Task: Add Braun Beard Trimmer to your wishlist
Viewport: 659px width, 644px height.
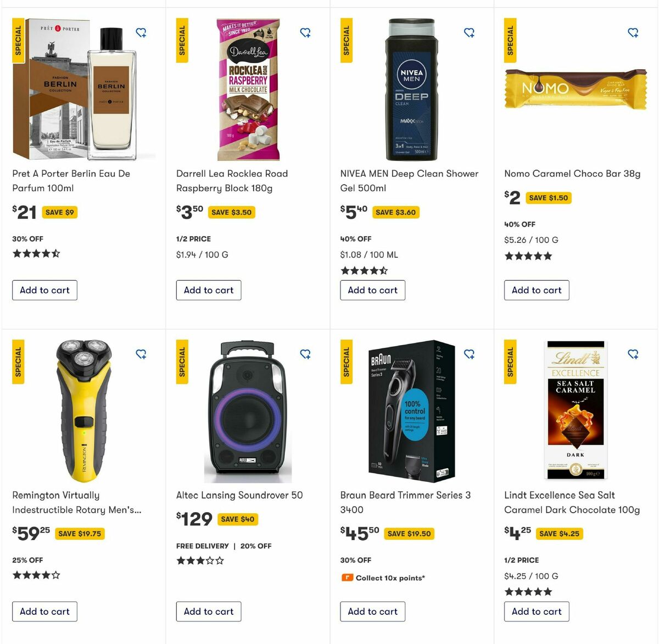Action: point(470,354)
